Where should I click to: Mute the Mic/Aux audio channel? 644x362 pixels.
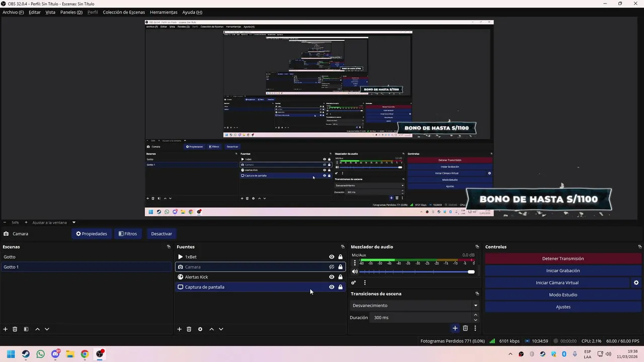click(x=355, y=271)
